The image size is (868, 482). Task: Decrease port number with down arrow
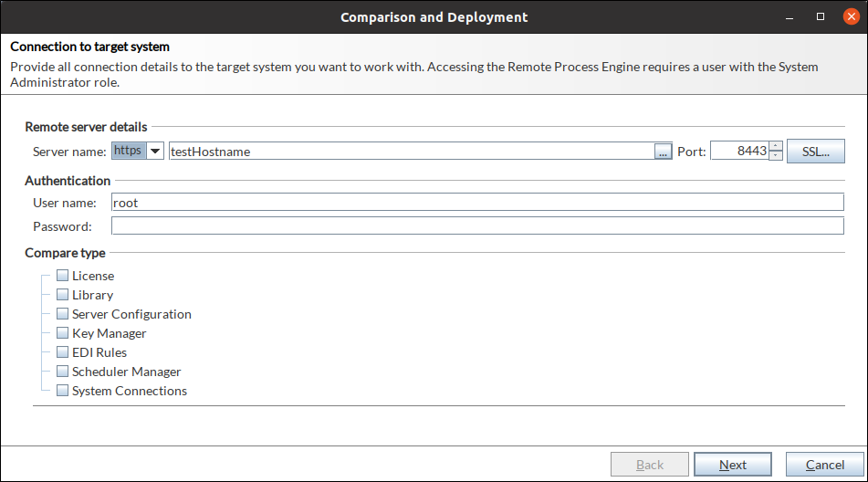tap(776, 156)
